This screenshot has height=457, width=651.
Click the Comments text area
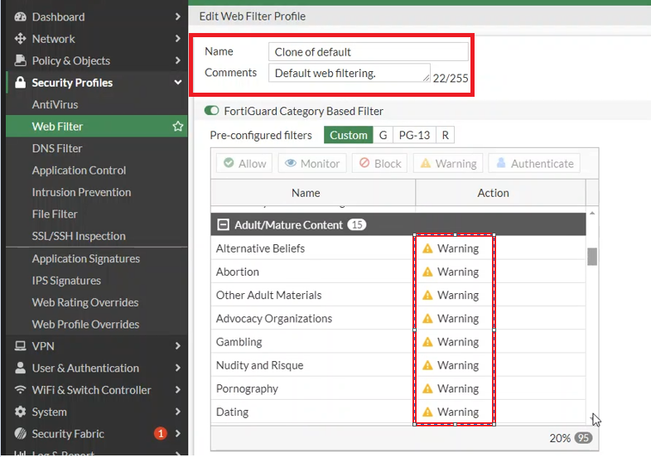point(349,73)
